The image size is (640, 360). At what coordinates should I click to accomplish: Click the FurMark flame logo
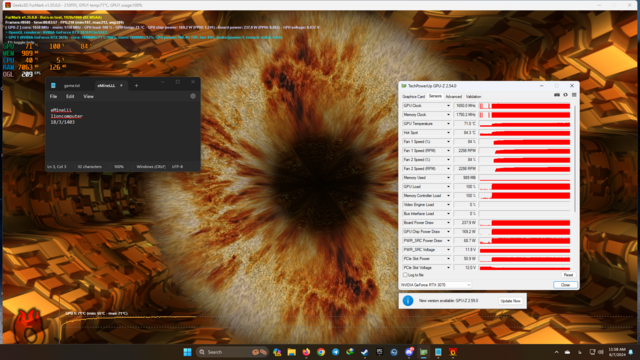point(29,326)
